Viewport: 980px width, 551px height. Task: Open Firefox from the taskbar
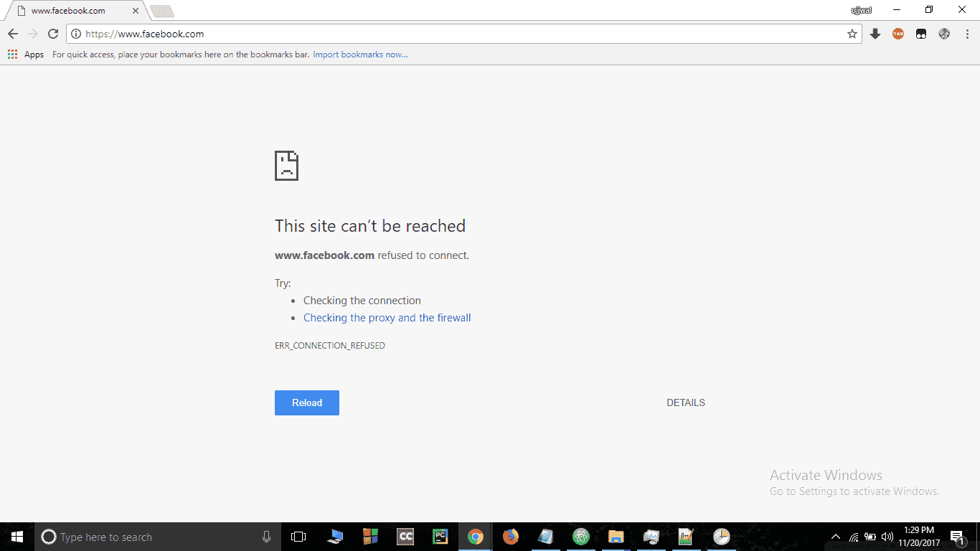[510, 537]
